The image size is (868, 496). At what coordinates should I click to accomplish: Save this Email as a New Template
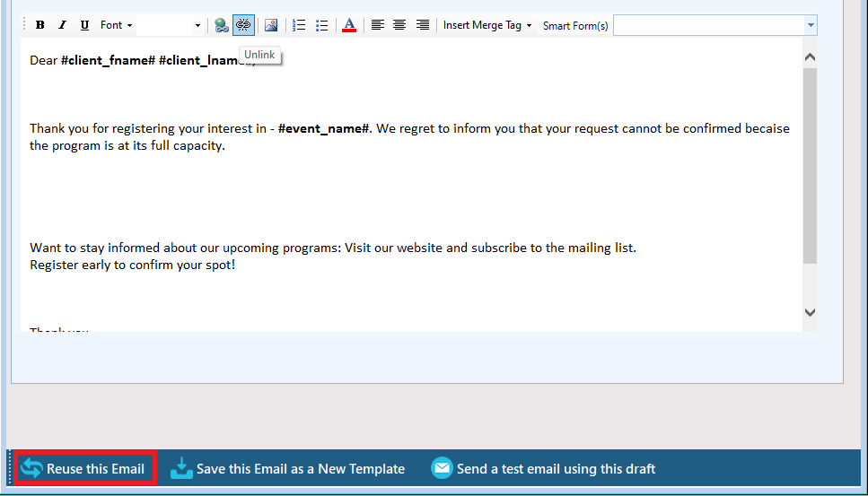pyautogui.click(x=287, y=468)
